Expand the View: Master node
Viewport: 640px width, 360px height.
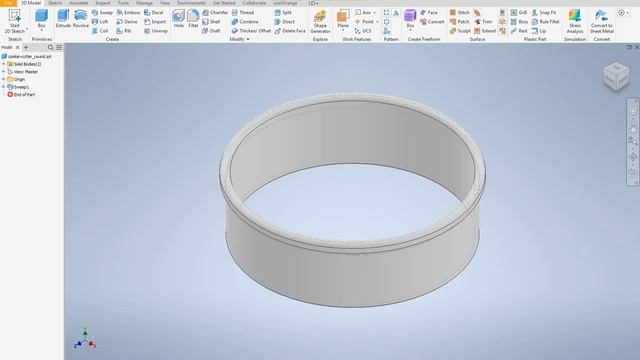point(4,71)
